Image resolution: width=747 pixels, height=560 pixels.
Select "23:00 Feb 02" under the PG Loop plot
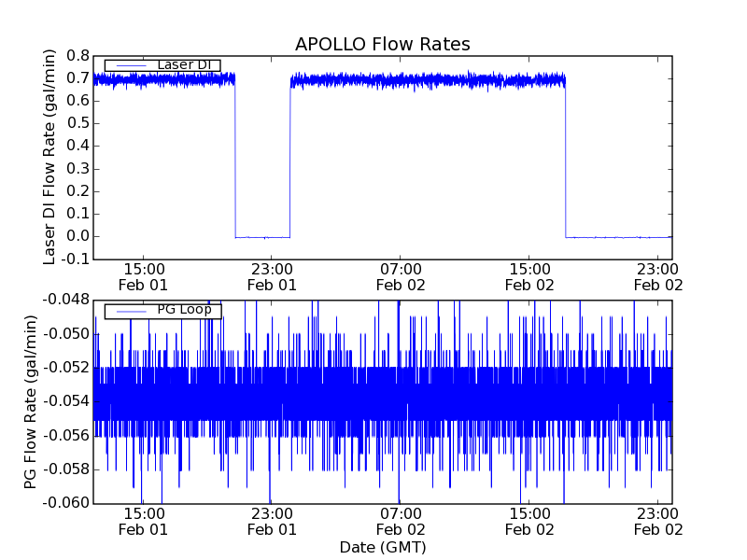[658, 522]
